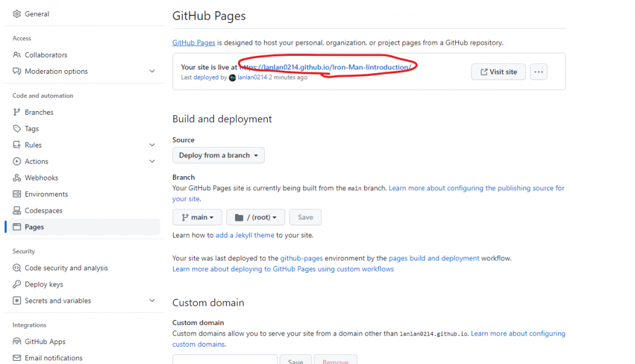Open 'pages build and deployment' workflow link

tap(433, 259)
